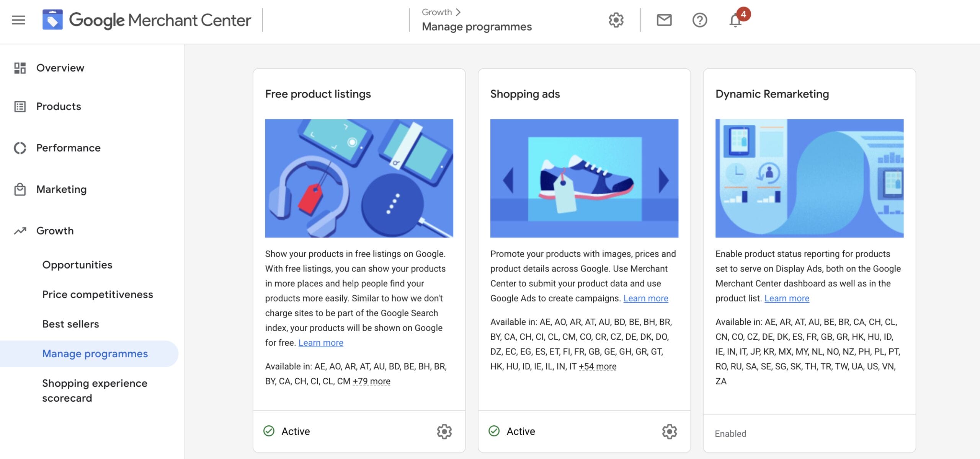Collapse the Growth section in sidebar
This screenshot has width=980, height=459.
tap(55, 231)
